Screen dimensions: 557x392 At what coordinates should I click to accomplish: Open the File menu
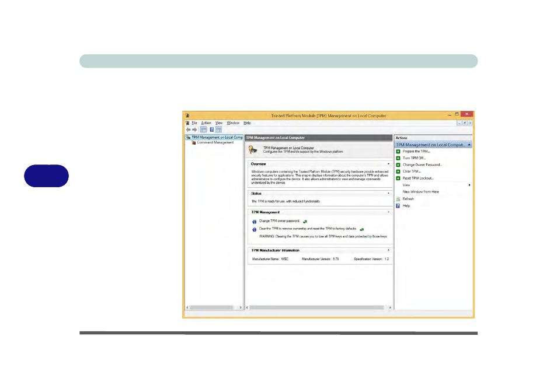click(x=194, y=123)
